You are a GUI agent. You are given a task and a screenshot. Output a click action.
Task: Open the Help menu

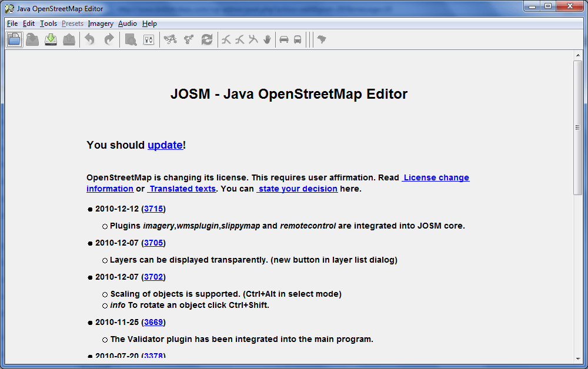(149, 24)
